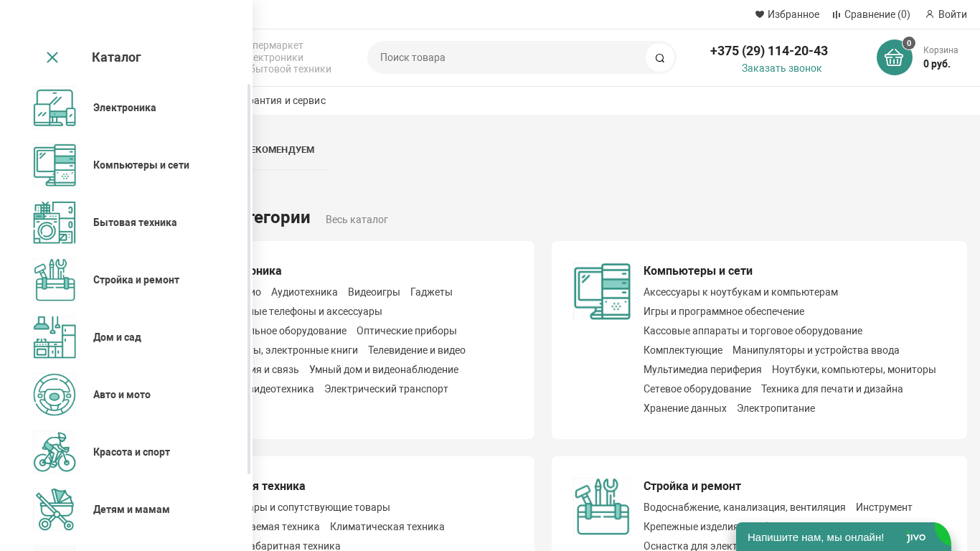
Task: Open Аксессуары к ноутбукам и компьютерам
Action: tap(740, 292)
